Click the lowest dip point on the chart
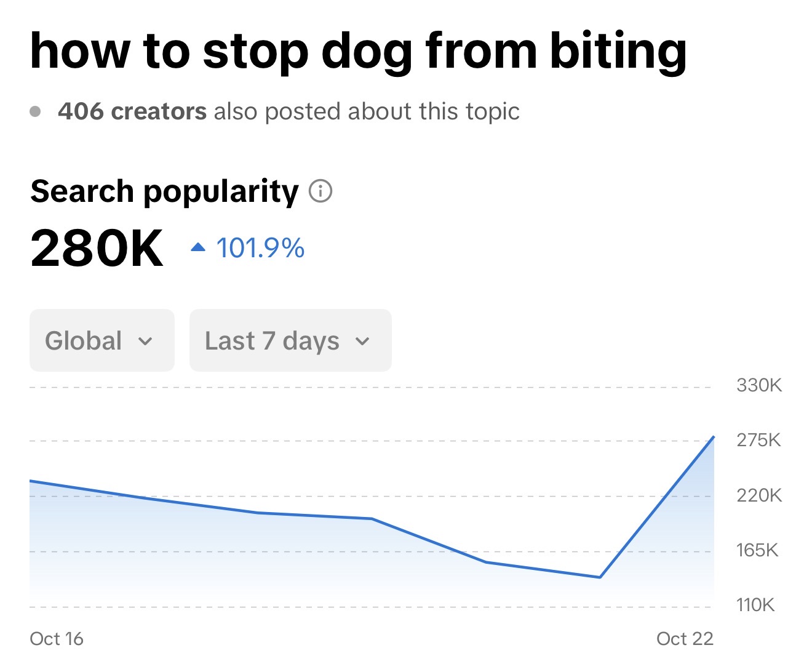The height and width of the screenshot is (669, 812). coord(599,577)
